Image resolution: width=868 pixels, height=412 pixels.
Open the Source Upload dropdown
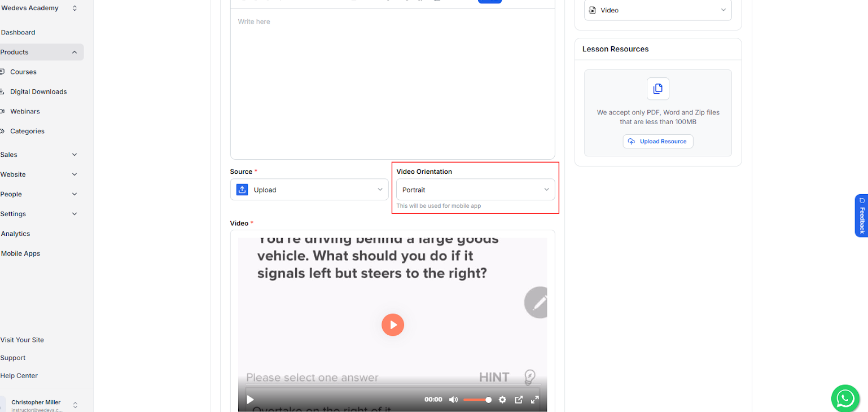click(309, 190)
